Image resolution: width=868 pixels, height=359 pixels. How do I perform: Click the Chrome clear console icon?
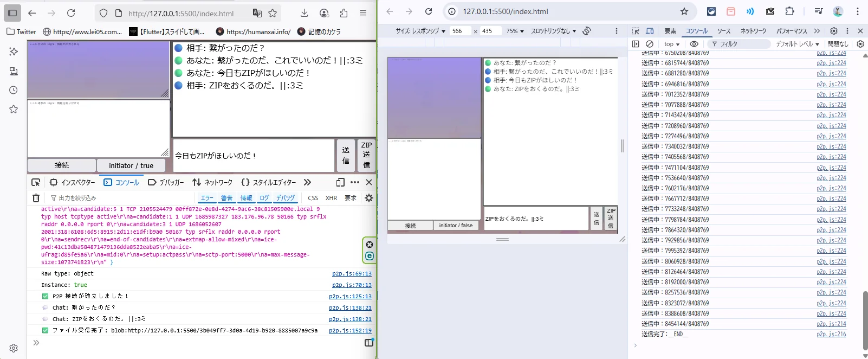coord(650,44)
